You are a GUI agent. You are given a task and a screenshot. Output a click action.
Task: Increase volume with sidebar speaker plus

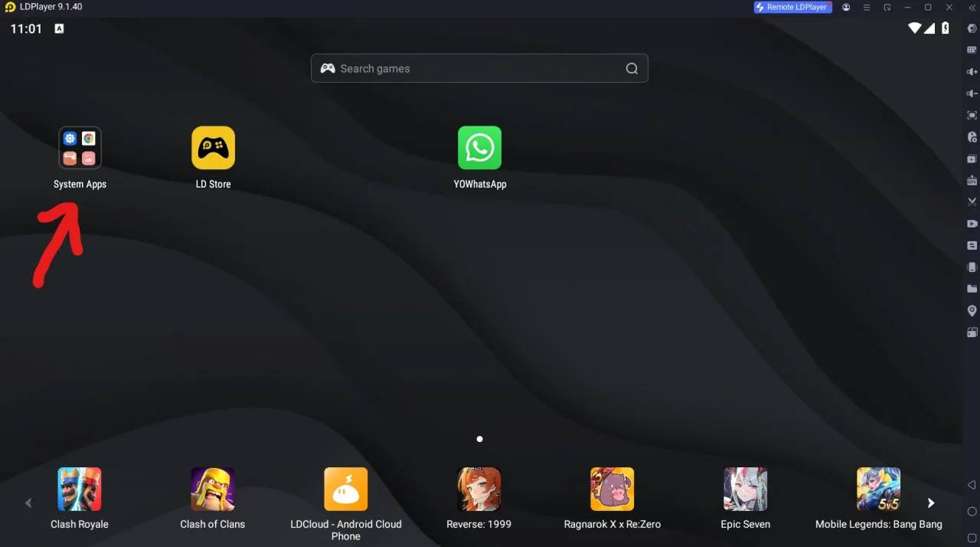[972, 72]
